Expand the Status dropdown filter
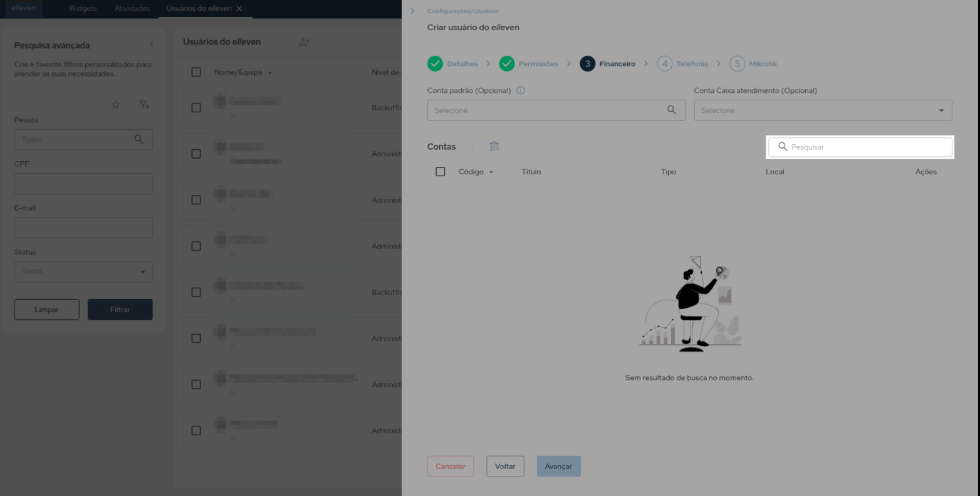 (x=83, y=272)
